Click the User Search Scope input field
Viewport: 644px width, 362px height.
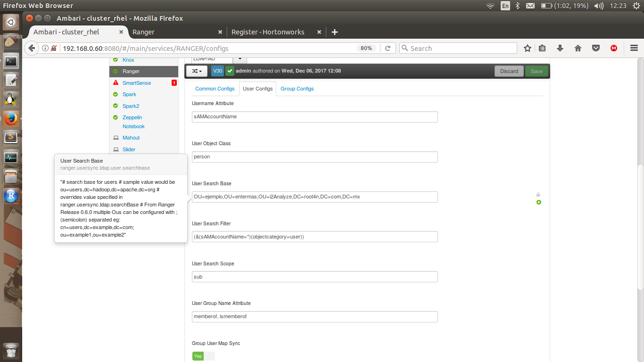coord(314,277)
